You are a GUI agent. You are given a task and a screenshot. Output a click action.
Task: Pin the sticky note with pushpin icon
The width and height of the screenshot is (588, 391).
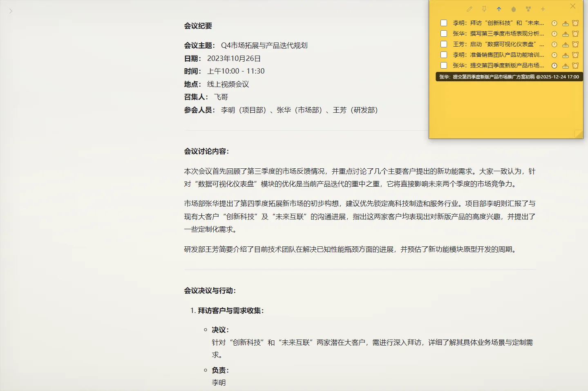pos(484,9)
